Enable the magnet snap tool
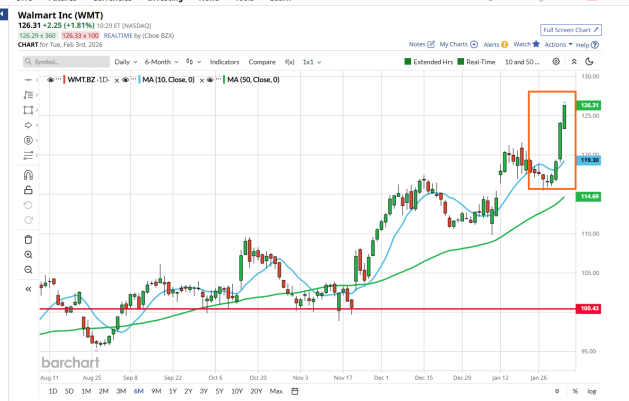This screenshot has width=629, height=401. click(28, 174)
